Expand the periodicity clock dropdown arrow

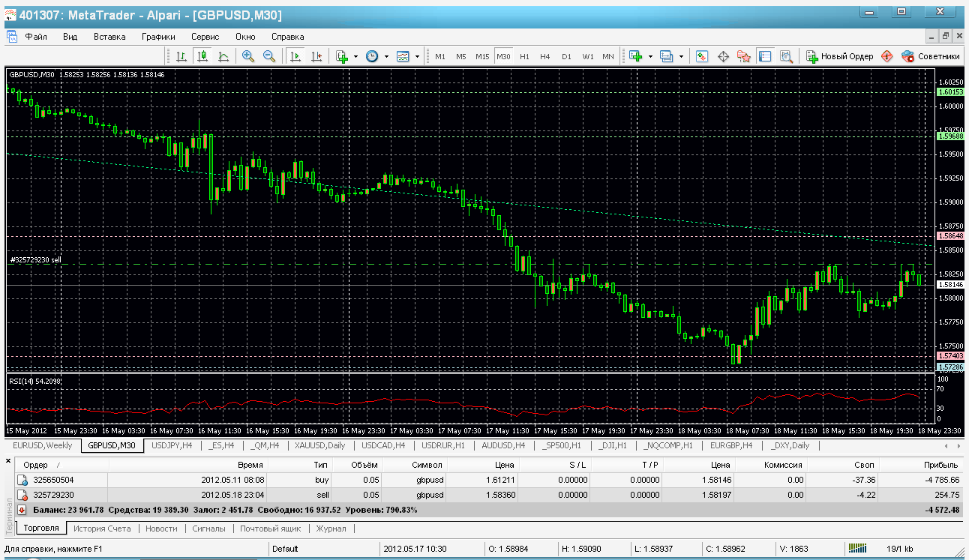[x=386, y=56]
